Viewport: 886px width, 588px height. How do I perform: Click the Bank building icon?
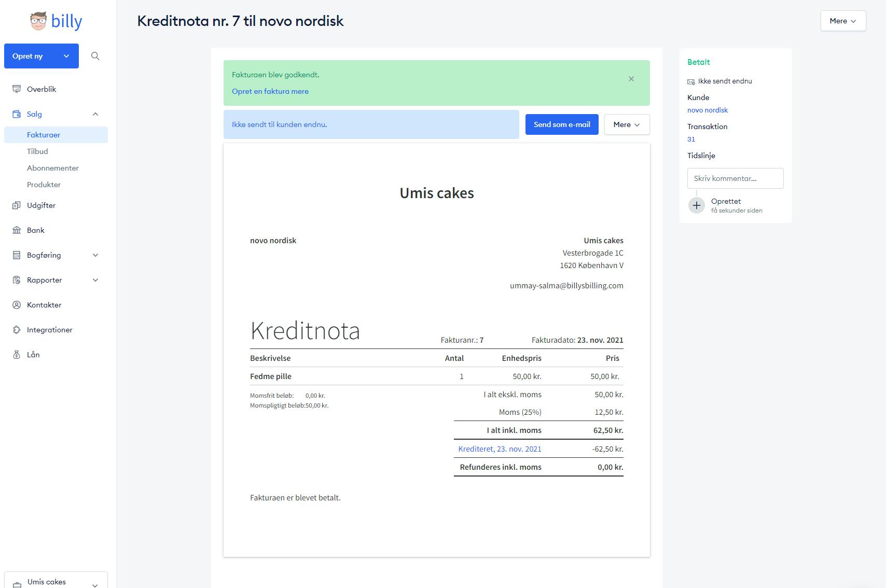click(x=17, y=230)
